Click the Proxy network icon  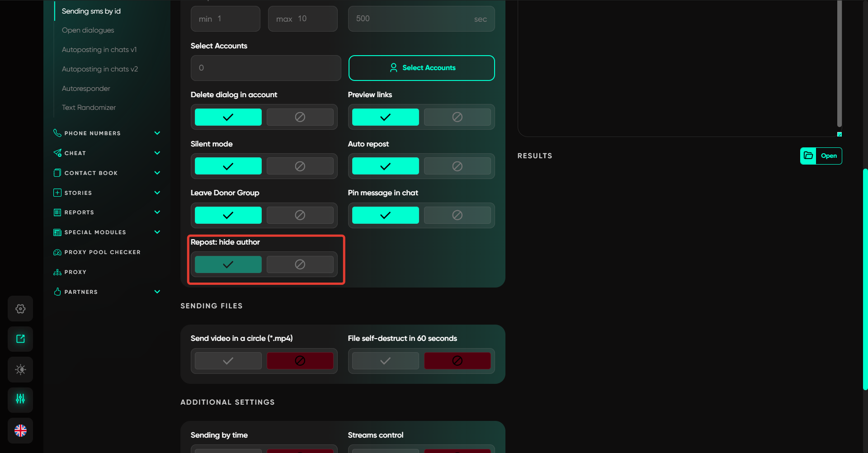(x=57, y=272)
